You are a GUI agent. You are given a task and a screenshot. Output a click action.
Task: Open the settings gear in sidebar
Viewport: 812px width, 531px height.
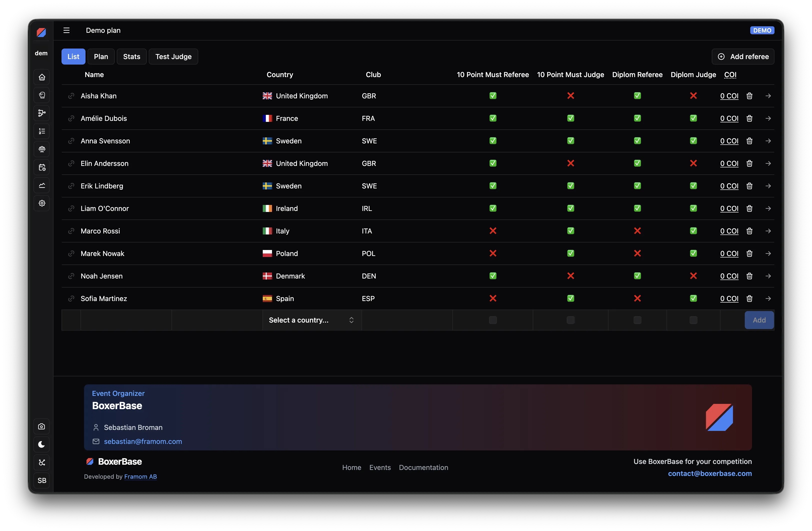(41, 203)
